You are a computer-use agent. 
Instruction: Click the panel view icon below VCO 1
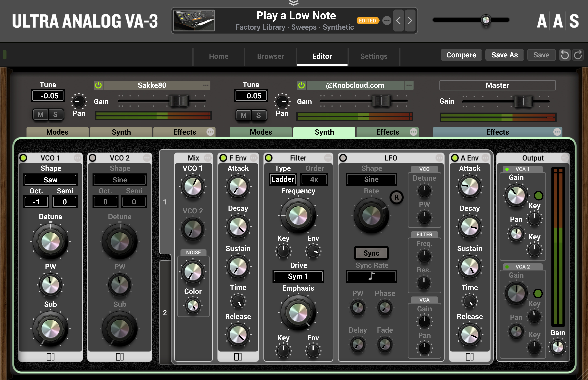click(x=50, y=356)
